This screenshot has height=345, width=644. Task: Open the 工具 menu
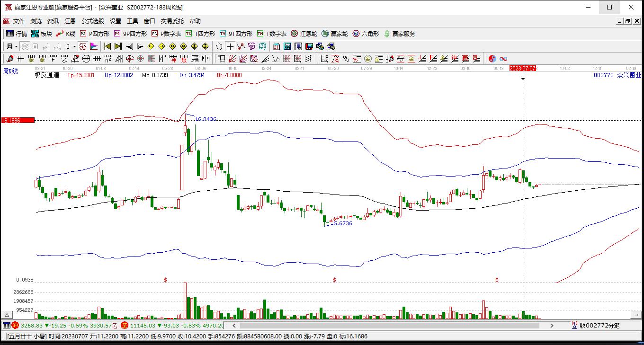(x=133, y=21)
